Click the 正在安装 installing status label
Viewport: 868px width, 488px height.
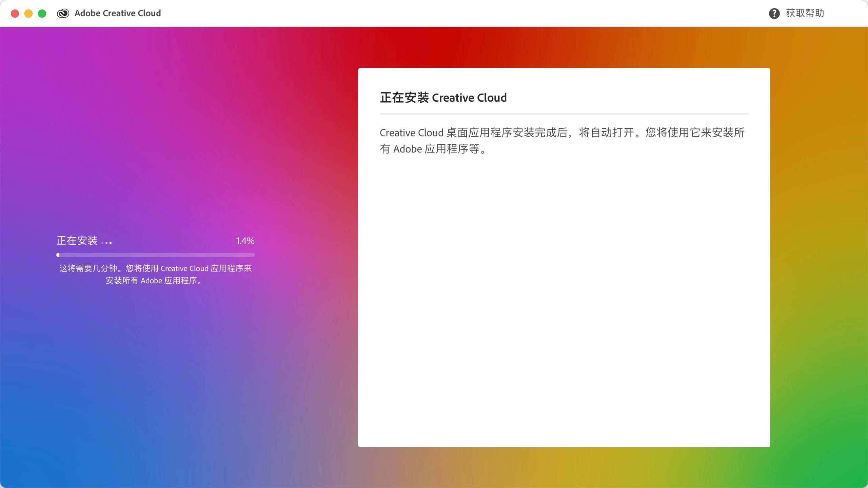pyautogui.click(x=78, y=241)
